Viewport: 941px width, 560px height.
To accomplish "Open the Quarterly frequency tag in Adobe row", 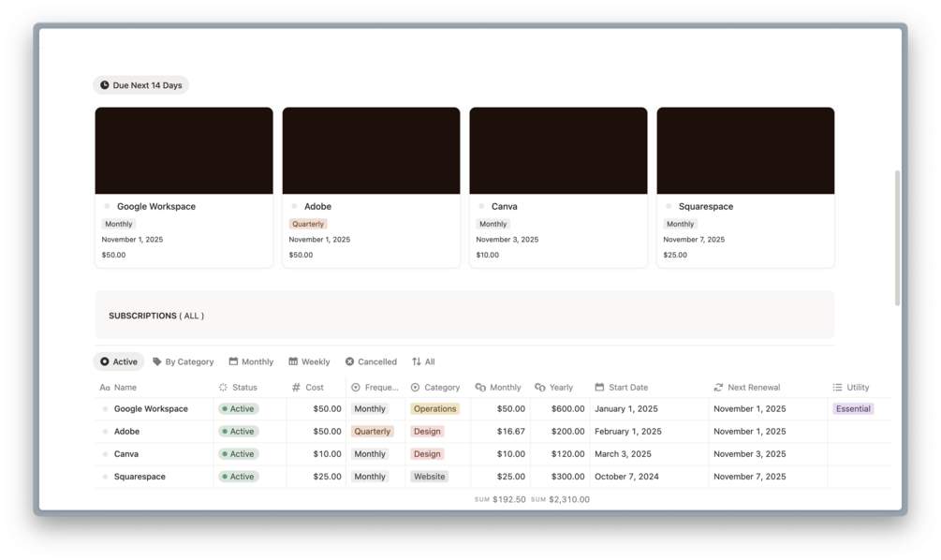I will pyautogui.click(x=372, y=432).
